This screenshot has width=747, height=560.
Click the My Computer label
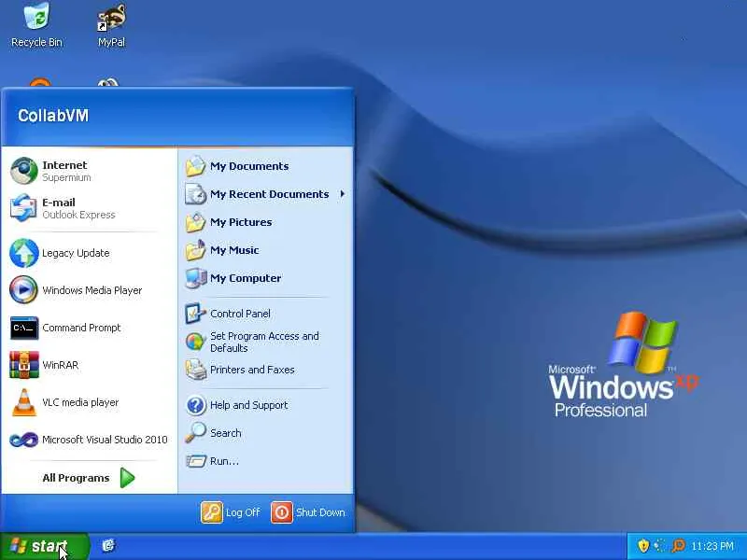[246, 278]
